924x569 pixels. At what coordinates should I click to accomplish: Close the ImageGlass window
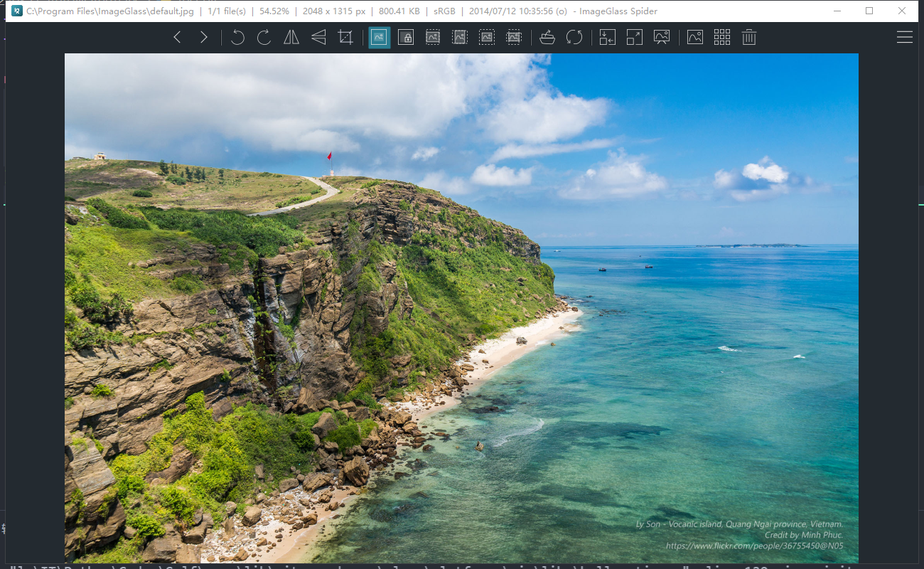pos(902,11)
